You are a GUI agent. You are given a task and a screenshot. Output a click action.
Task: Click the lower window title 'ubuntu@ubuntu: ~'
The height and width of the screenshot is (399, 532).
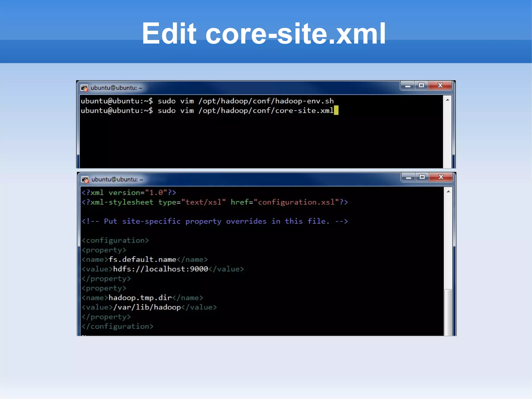click(x=117, y=179)
